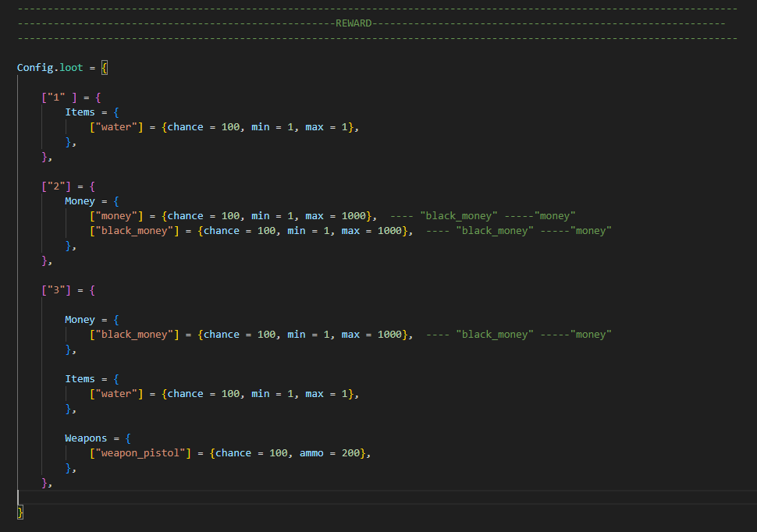Place cursor on the empty line above the final brace

click(x=386, y=497)
